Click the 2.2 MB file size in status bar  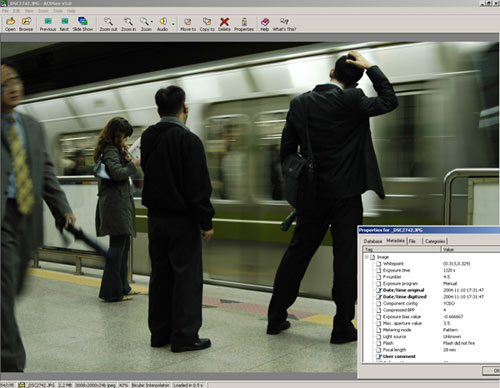65,385
